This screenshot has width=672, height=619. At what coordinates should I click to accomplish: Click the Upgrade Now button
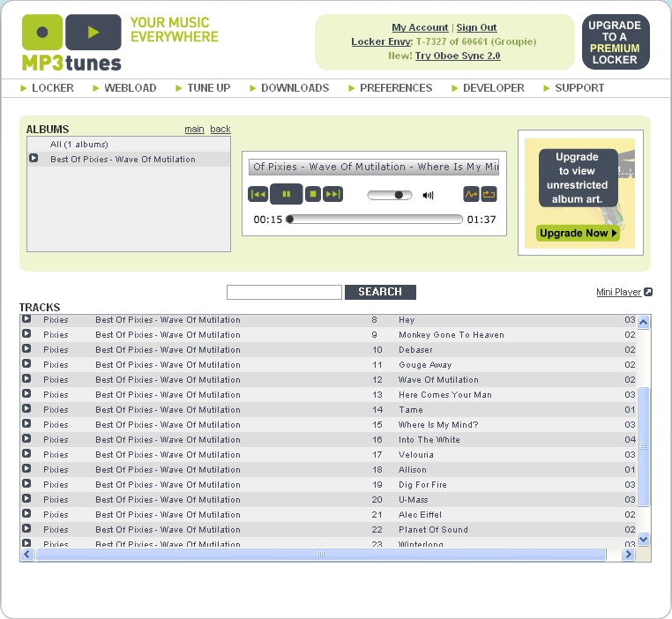click(x=578, y=233)
